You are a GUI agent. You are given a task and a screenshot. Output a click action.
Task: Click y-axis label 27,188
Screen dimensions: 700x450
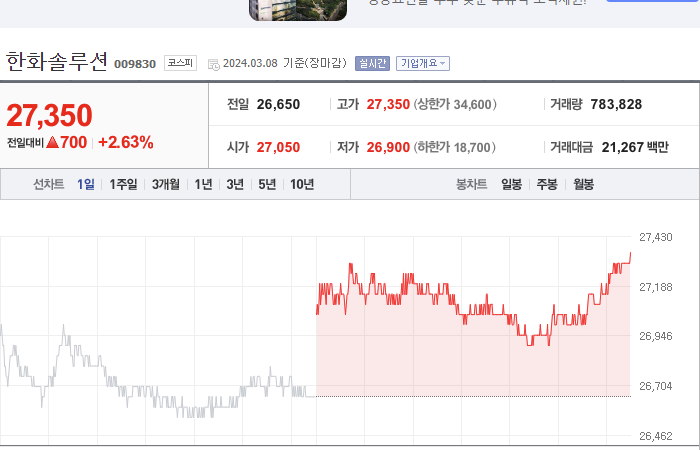(x=656, y=287)
